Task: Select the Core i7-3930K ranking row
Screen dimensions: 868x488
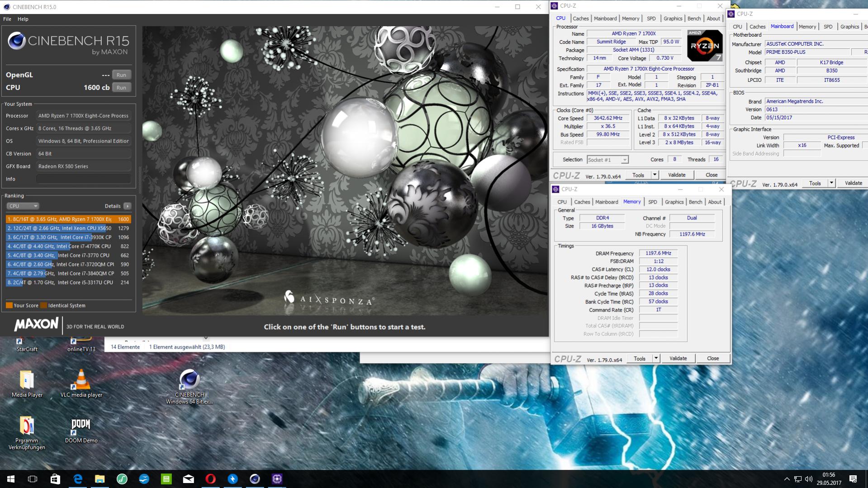Action: coord(68,237)
